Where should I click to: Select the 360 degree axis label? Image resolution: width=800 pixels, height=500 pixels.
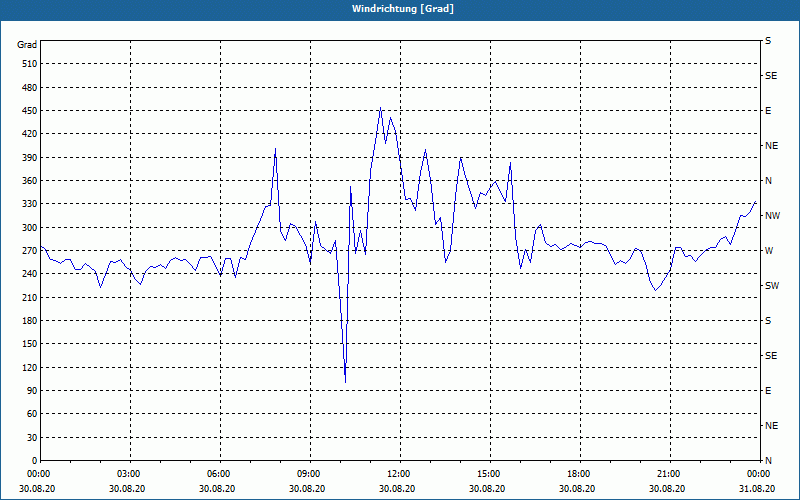pyautogui.click(x=29, y=181)
